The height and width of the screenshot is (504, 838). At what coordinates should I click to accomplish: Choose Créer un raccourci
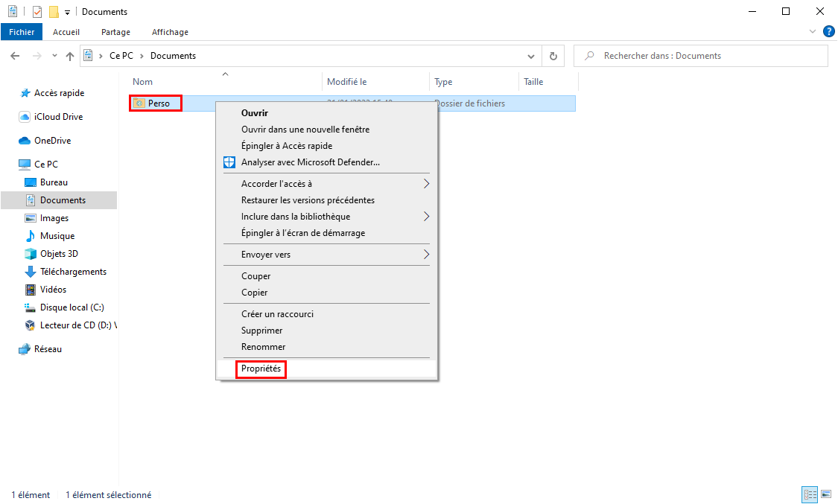pyautogui.click(x=326, y=314)
